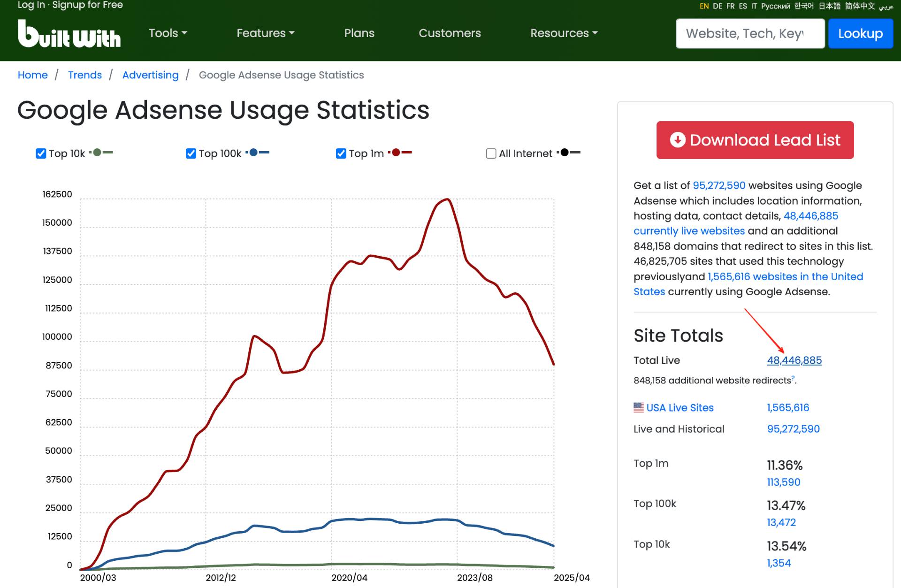This screenshot has height=588, width=901.
Task: Click the Site Totals heading
Action: 678,336
